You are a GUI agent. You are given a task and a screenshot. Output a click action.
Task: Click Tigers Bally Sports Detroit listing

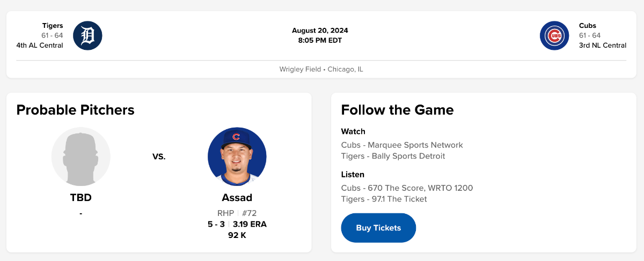pyautogui.click(x=393, y=156)
